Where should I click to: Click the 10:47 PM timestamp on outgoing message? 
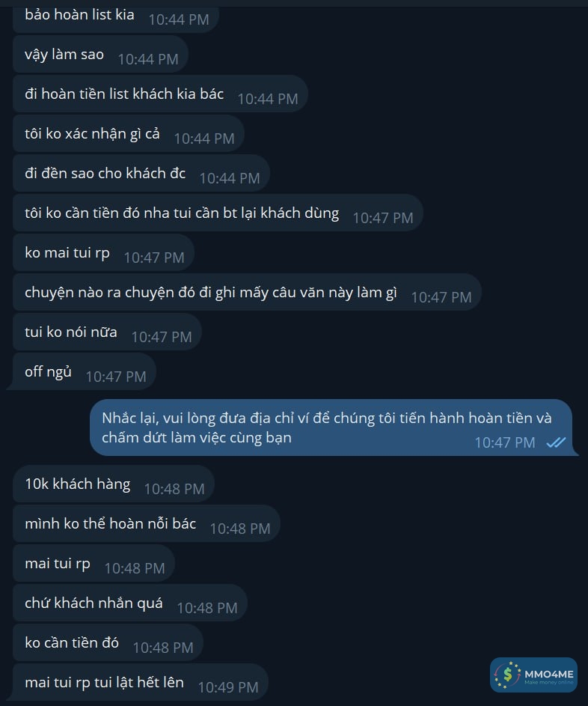[505, 442]
